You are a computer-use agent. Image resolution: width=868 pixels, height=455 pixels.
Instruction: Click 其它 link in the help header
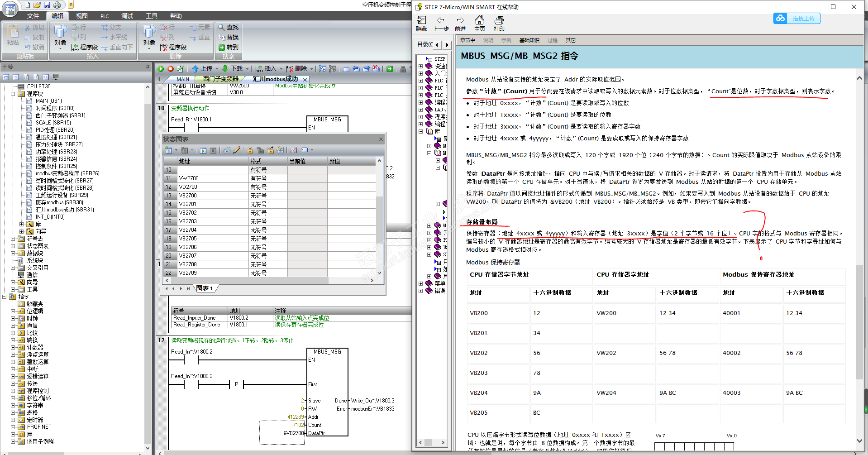570,40
